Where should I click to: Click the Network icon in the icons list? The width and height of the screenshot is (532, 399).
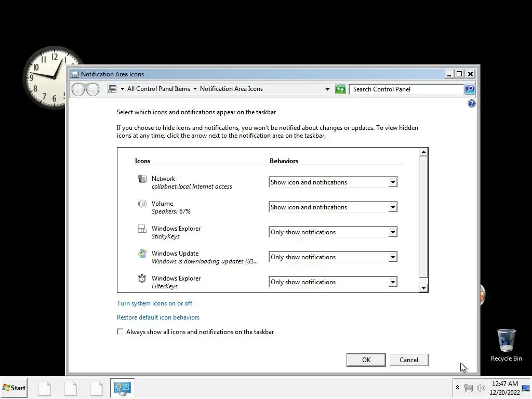click(x=142, y=179)
